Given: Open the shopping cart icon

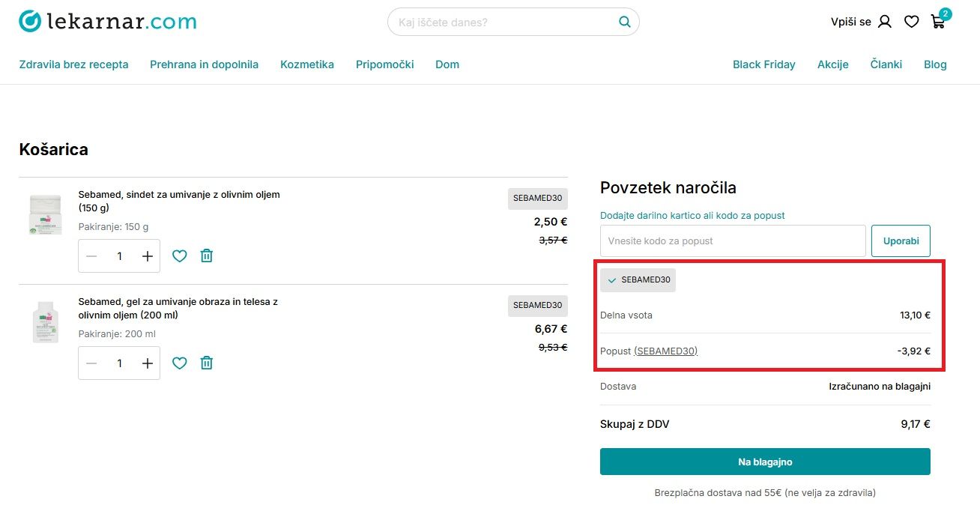Looking at the screenshot, I should [937, 22].
